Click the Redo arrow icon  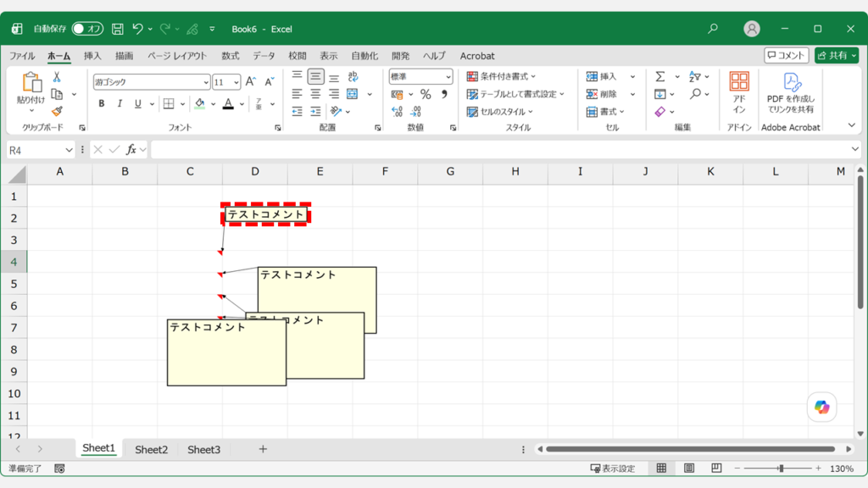pos(165,29)
